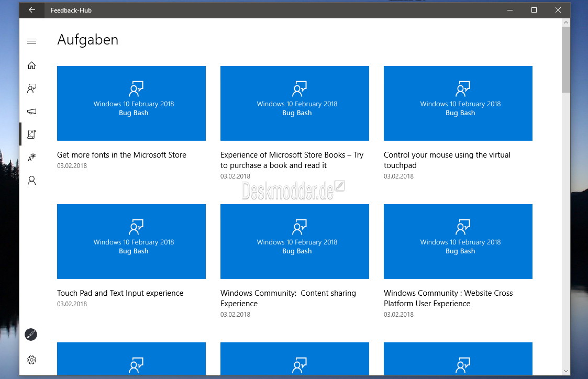This screenshot has height=379, width=588.
Task: Open the blue tile above Content sharing Experience
Action: coord(295,241)
